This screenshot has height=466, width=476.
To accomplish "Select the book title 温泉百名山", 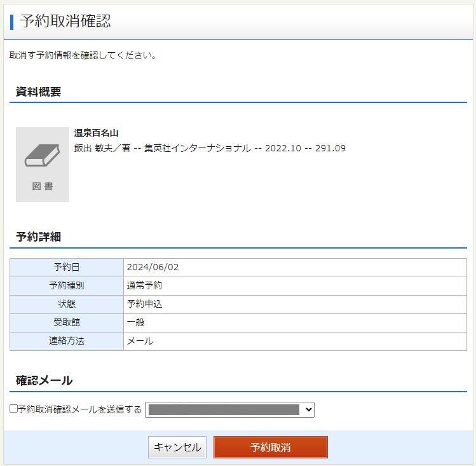I will [x=96, y=133].
